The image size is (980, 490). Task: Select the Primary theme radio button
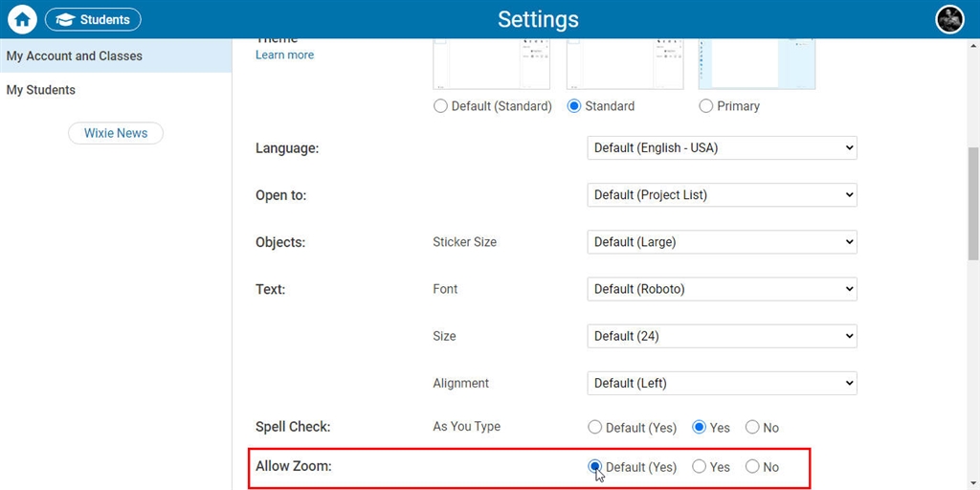[706, 106]
